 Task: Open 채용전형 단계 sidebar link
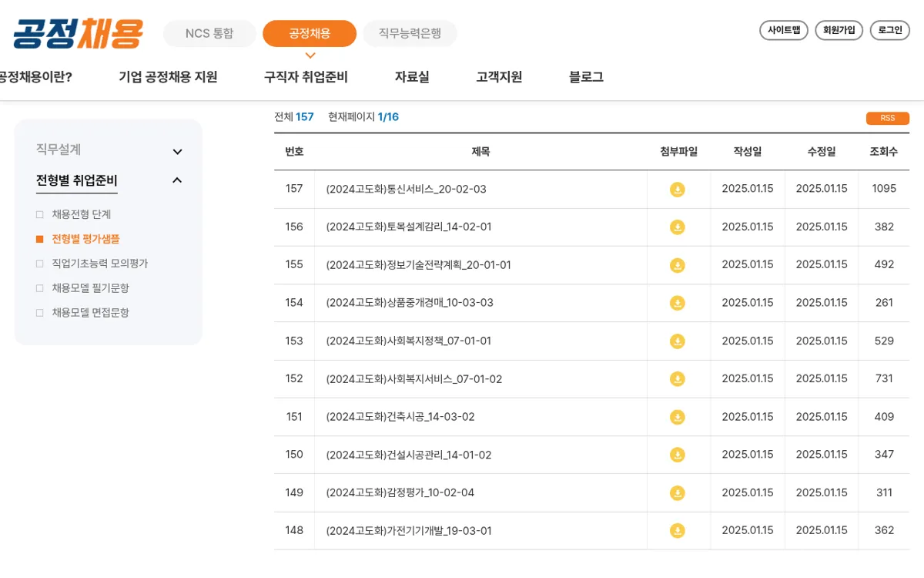[82, 214]
